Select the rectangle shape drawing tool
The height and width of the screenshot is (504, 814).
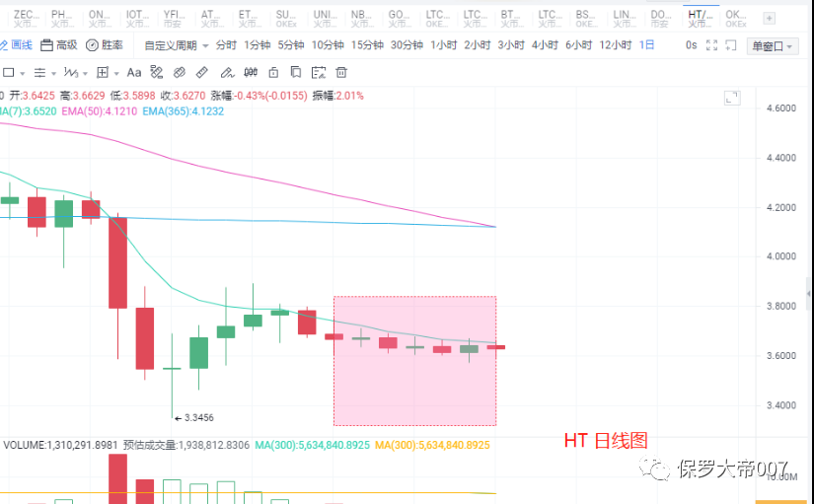coord(8,73)
